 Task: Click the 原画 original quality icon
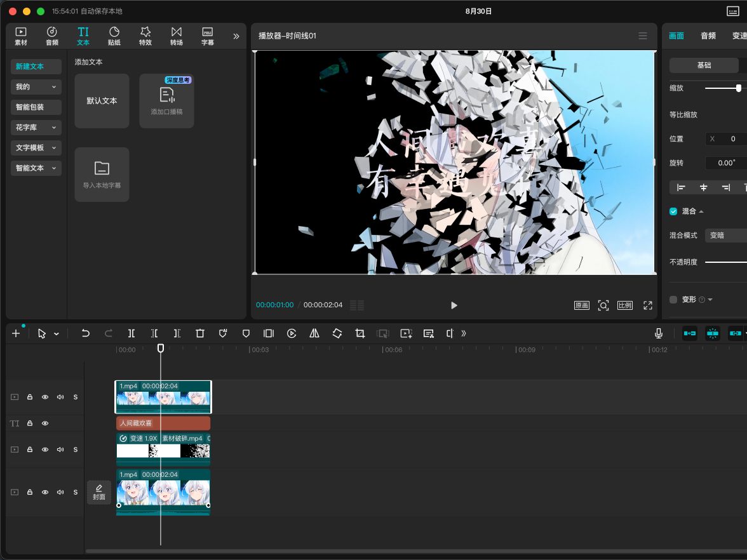[x=582, y=305]
